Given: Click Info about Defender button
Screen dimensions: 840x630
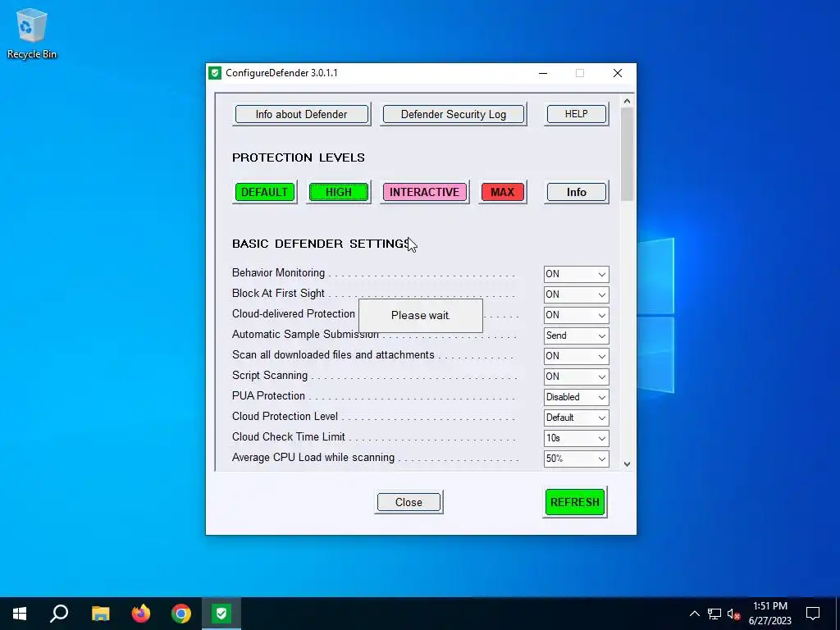Looking at the screenshot, I should pyautogui.click(x=302, y=114).
